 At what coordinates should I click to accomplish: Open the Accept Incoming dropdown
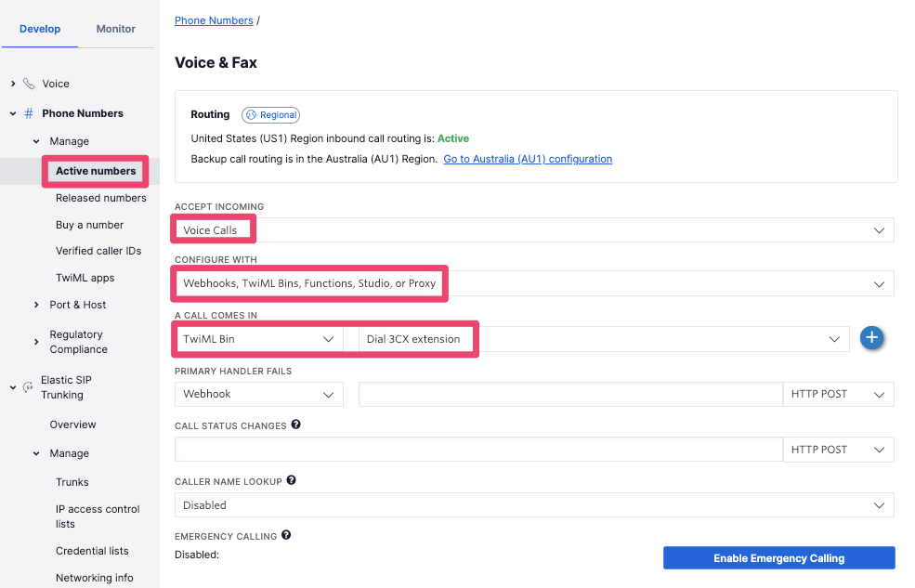[x=534, y=229]
